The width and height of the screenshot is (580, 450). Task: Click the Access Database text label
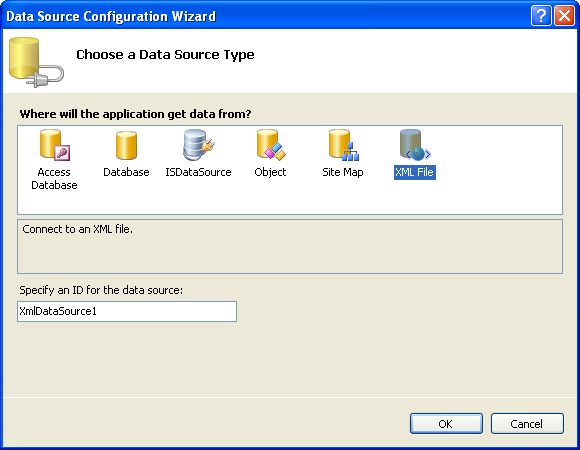tap(54, 179)
